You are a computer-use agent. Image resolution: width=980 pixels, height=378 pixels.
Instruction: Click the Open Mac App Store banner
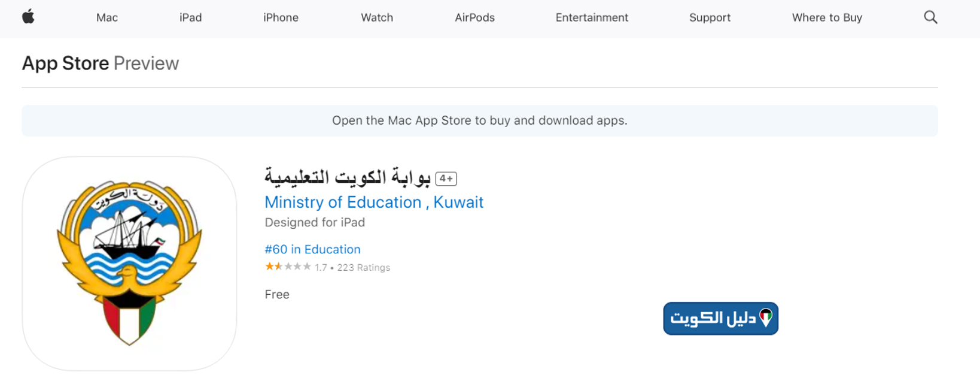pyautogui.click(x=480, y=120)
